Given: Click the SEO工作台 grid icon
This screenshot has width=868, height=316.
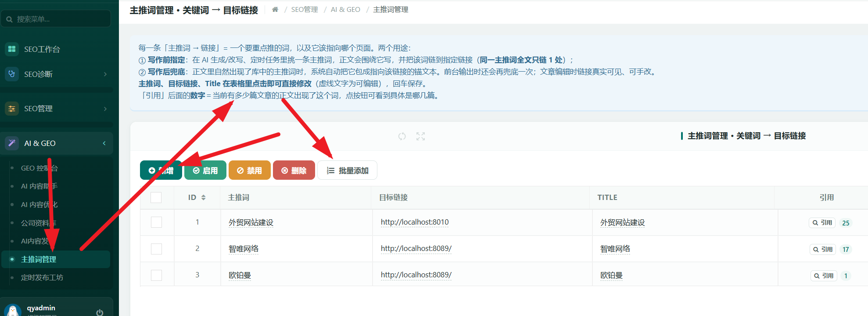Looking at the screenshot, I should pos(12,49).
